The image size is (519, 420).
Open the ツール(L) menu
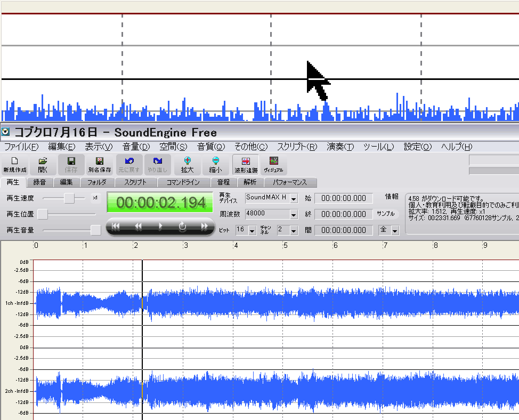pyautogui.click(x=379, y=147)
